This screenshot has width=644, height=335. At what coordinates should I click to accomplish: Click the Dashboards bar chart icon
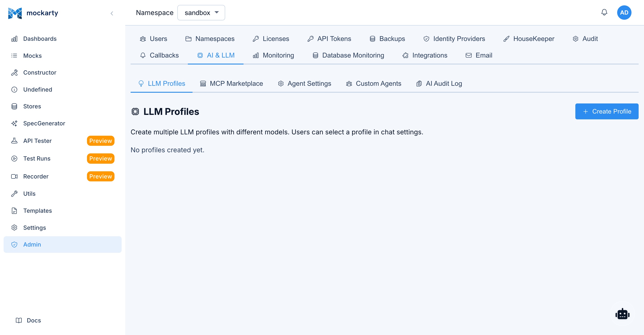tap(14, 39)
